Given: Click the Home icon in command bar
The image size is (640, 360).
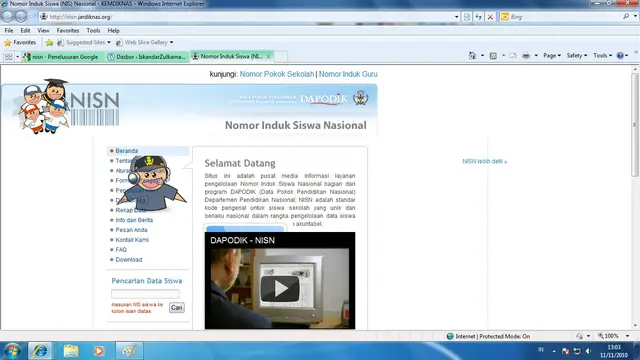Looking at the screenshot, I should point(472,56).
